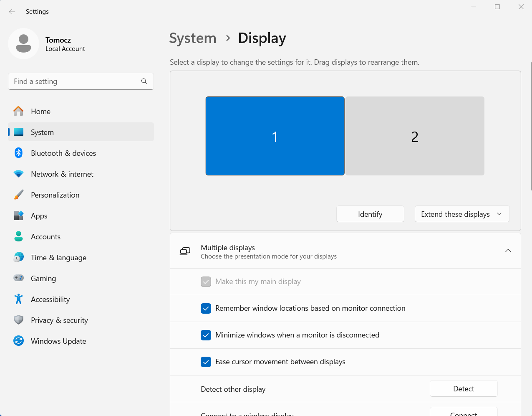The width and height of the screenshot is (532, 416).
Task: Click the Display page heading
Action: pos(262,38)
